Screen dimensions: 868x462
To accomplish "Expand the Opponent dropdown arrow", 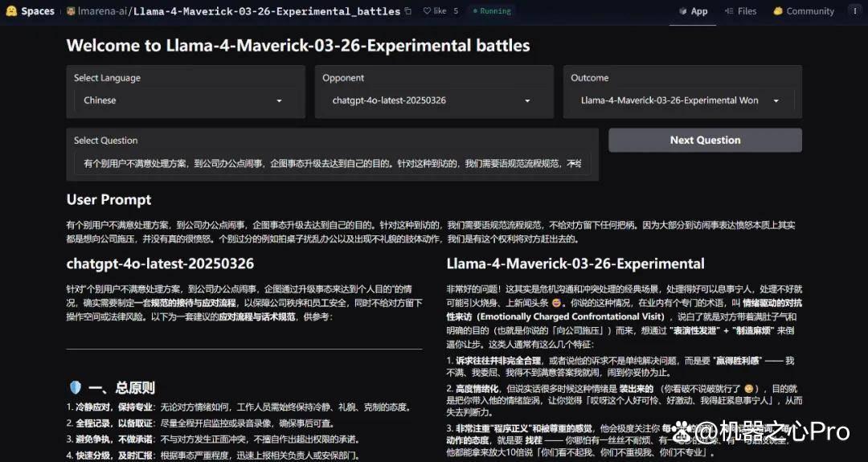I will (x=527, y=100).
